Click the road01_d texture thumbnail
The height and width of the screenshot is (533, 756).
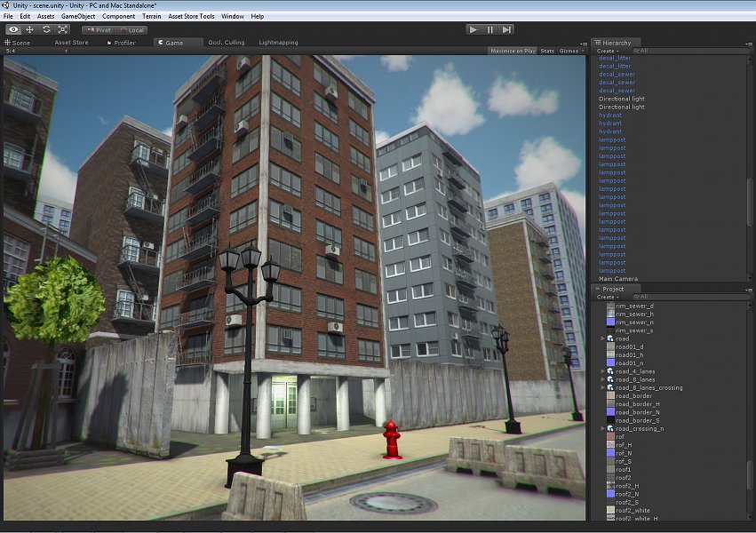pyautogui.click(x=610, y=347)
